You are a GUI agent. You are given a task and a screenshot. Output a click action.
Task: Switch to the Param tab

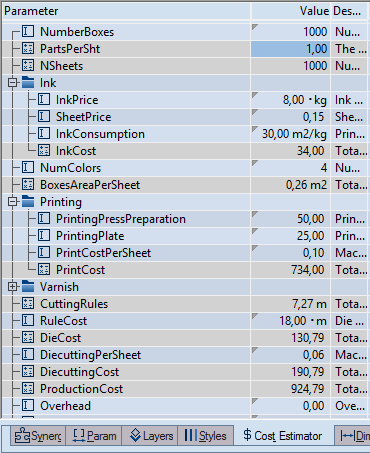pos(94,436)
